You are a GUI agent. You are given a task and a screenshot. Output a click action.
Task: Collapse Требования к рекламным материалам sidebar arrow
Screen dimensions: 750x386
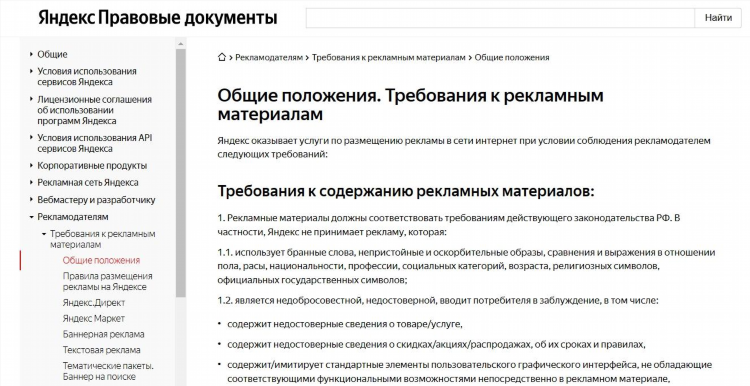point(44,234)
